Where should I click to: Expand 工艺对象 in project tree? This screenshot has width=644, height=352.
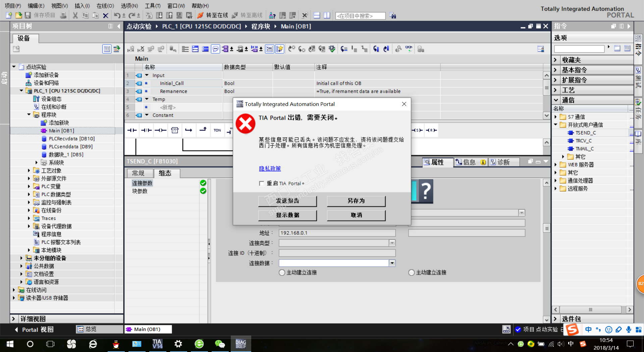click(x=29, y=171)
